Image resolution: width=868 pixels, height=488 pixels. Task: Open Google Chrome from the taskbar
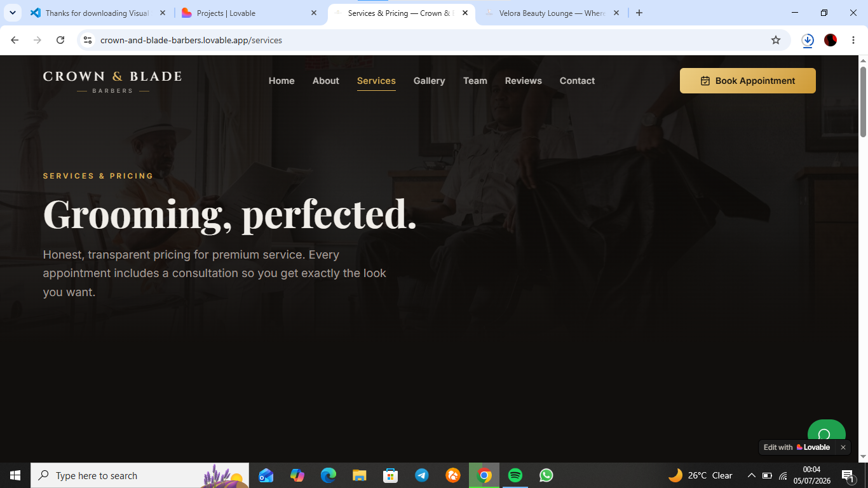484,475
